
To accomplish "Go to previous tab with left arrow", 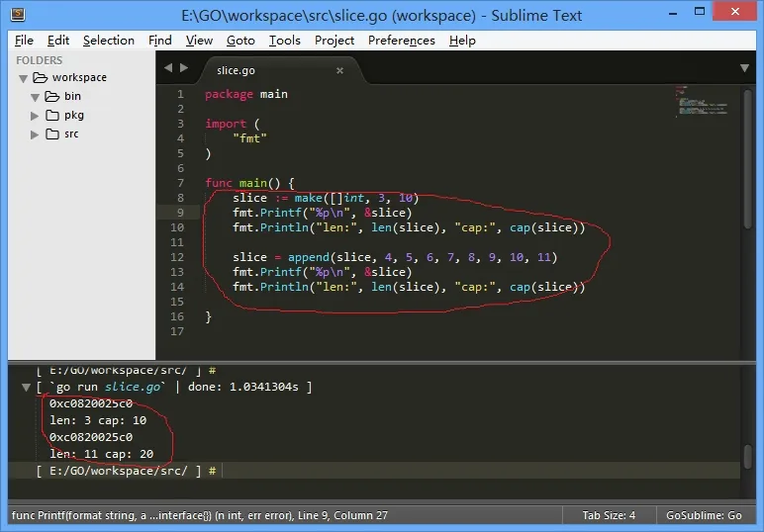I will pyautogui.click(x=168, y=67).
